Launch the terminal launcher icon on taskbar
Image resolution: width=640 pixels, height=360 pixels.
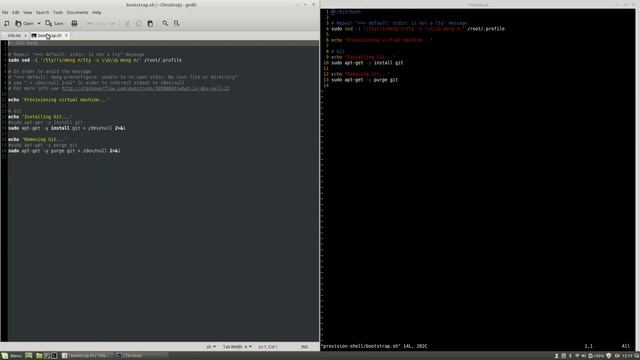tap(54, 356)
